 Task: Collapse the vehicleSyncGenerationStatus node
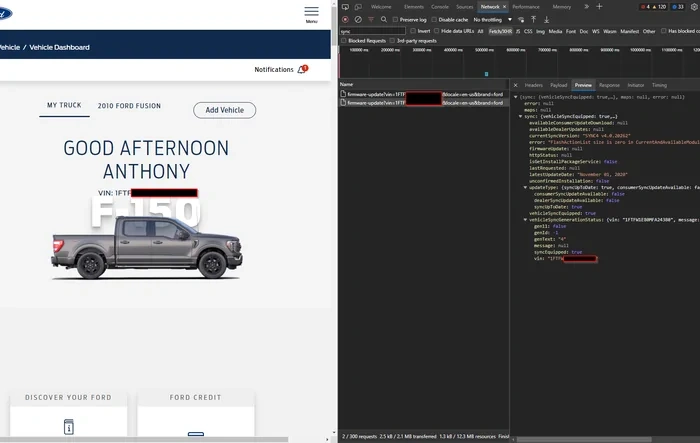click(525, 219)
